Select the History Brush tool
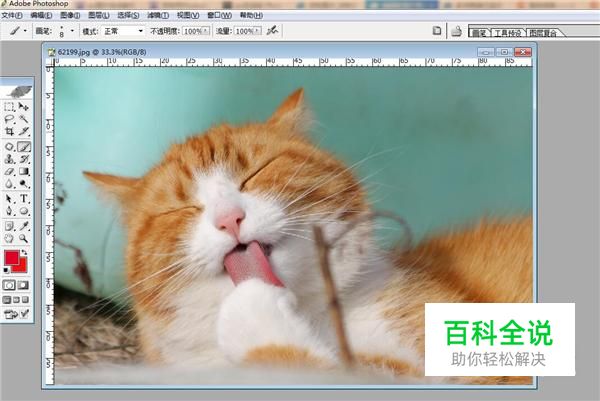 pos(24,159)
